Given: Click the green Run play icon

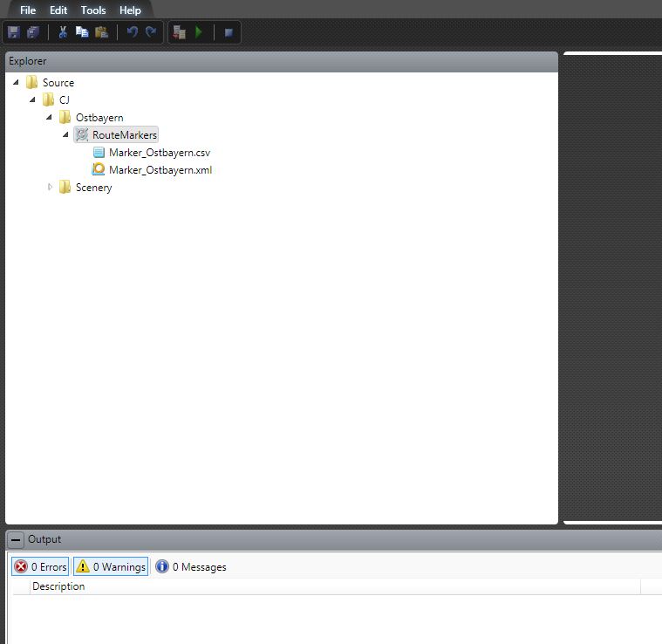Looking at the screenshot, I should tap(199, 32).
